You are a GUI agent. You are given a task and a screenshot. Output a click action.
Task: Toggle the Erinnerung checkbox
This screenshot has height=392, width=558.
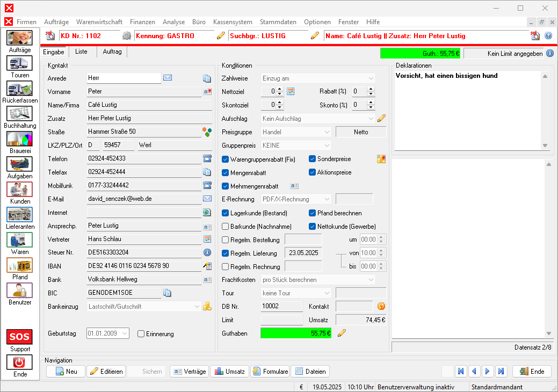141,334
